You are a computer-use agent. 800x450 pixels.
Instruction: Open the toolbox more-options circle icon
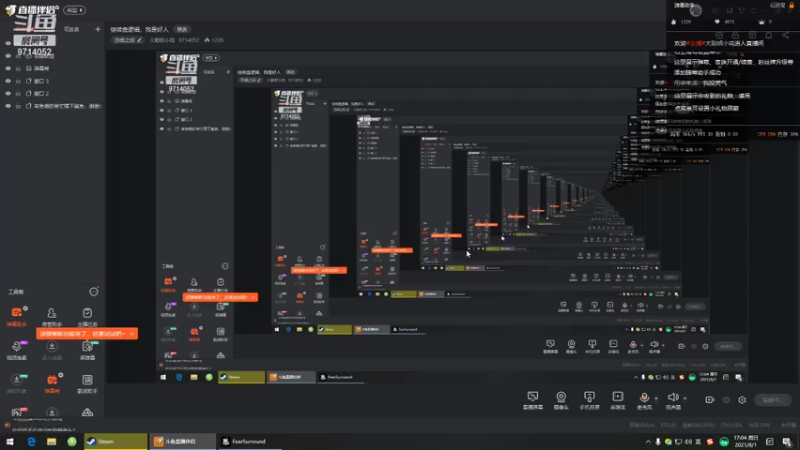click(x=93, y=291)
